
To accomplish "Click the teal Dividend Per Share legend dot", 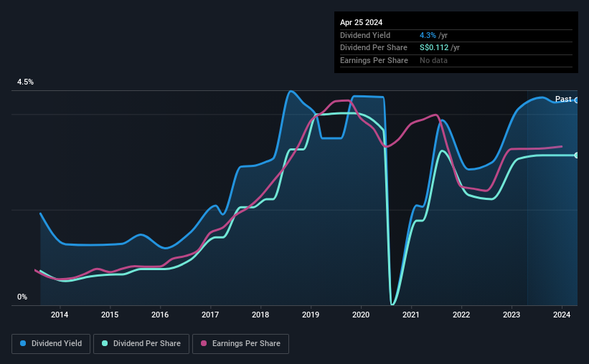I will [105, 343].
